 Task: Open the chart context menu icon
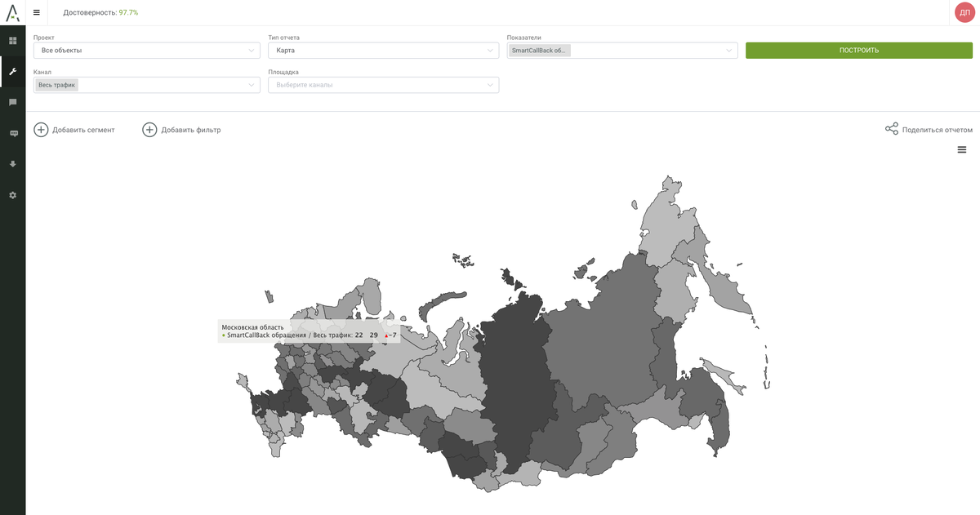click(962, 149)
